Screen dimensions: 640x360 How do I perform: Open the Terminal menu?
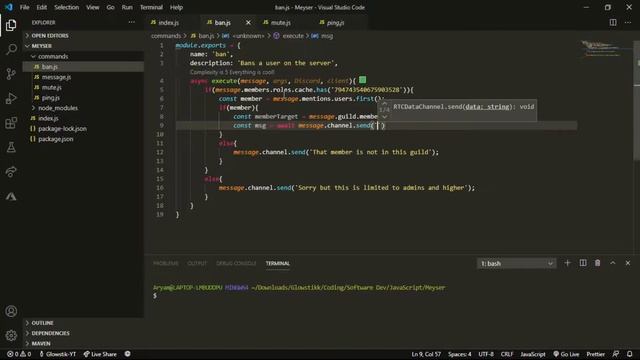click(x=151, y=7)
